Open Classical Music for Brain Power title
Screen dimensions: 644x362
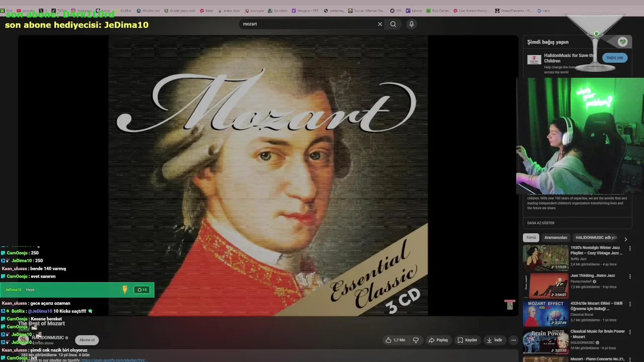click(597, 334)
